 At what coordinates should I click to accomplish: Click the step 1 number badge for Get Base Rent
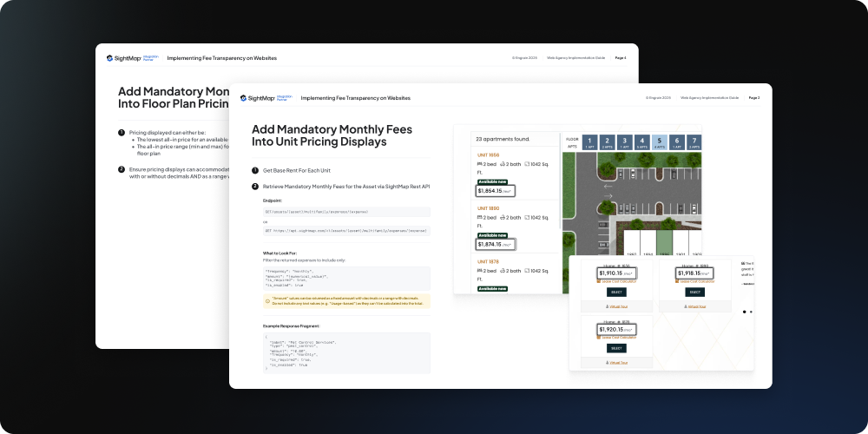pyautogui.click(x=255, y=171)
